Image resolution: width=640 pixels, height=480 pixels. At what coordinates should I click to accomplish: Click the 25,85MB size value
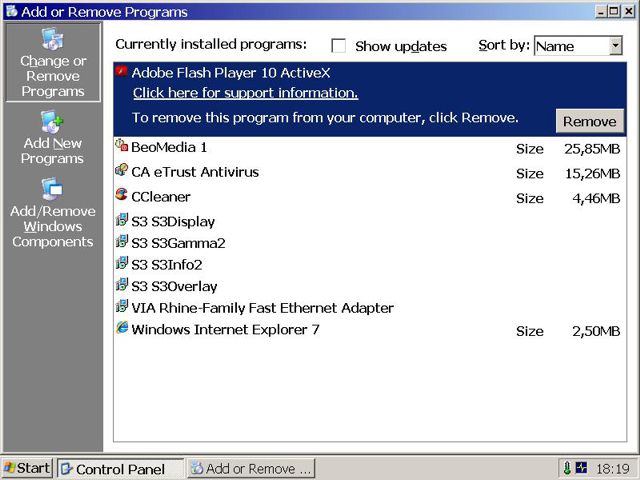coord(592,149)
